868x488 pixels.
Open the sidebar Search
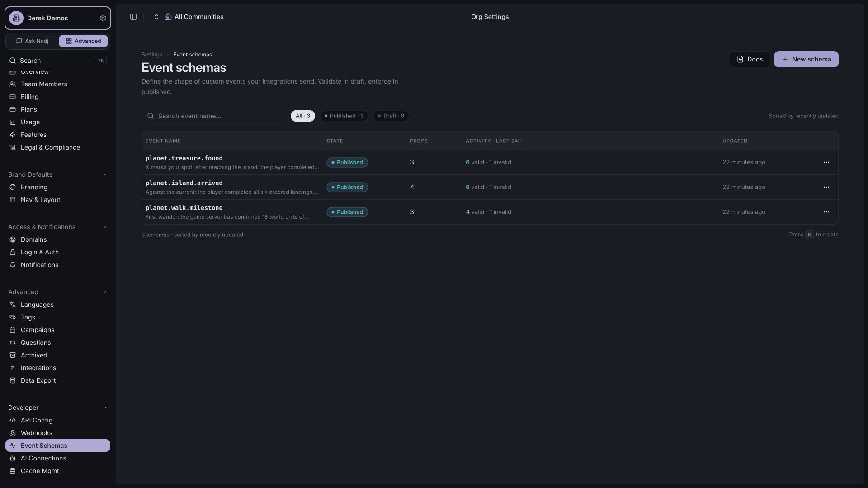click(58, 61)
